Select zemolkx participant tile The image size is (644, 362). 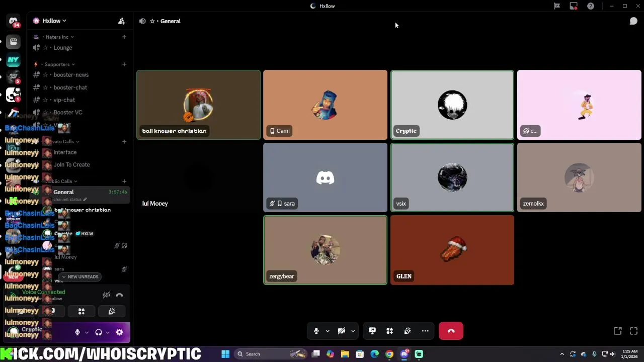pos(579,177)
